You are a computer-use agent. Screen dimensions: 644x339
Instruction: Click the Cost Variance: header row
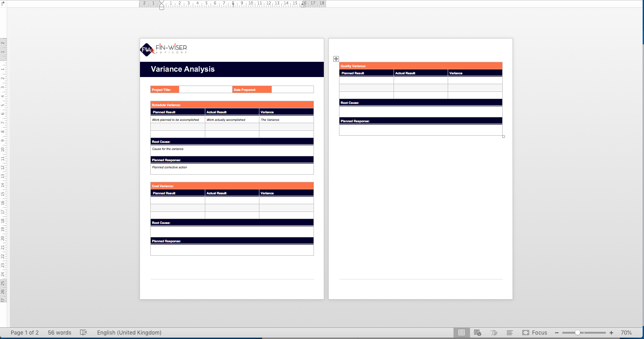point(232,186)
